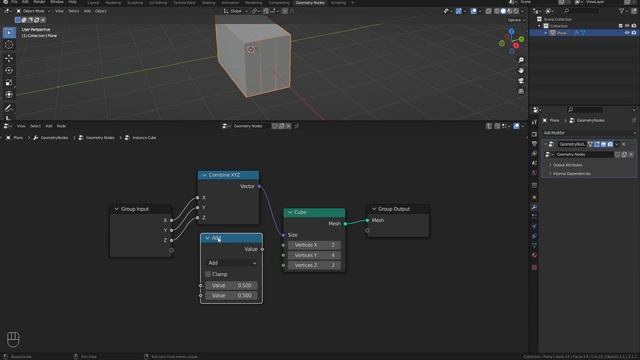Image resolution: width=640 pixels, height=360 pixels.
Task: Click the pan hand icon in viewport
Action: tap(521, 71)
